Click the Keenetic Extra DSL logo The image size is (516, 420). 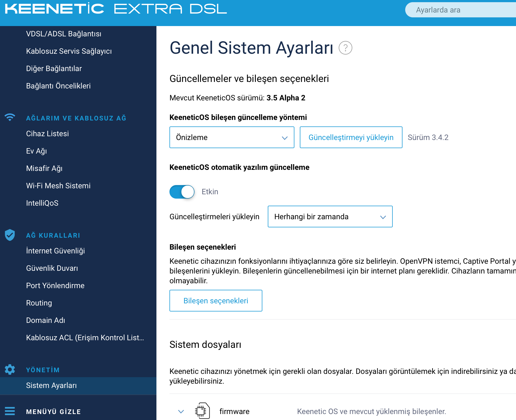tap(116, 9)
